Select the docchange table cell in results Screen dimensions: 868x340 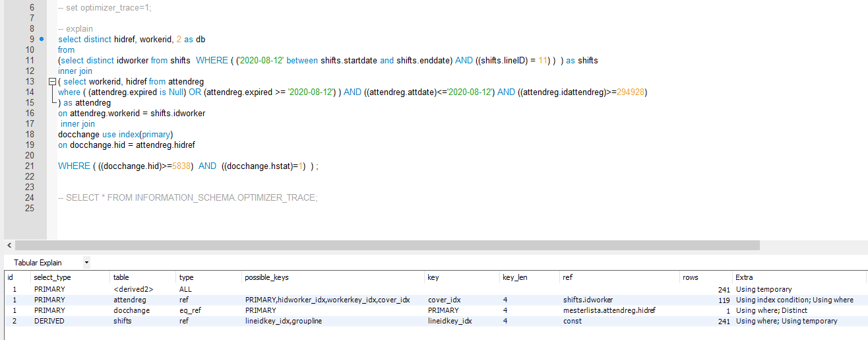[131, 310]
